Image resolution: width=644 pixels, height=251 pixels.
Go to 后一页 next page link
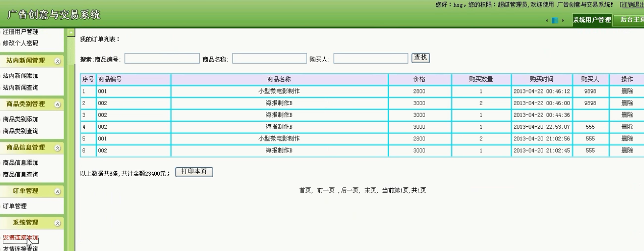click(x=350, y=190)
